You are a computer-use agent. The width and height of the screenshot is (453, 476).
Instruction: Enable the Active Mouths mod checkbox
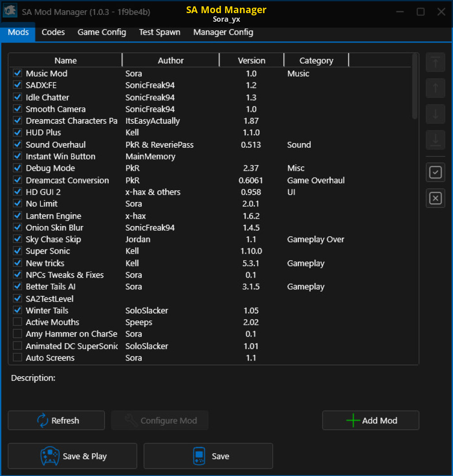(18, 322)
